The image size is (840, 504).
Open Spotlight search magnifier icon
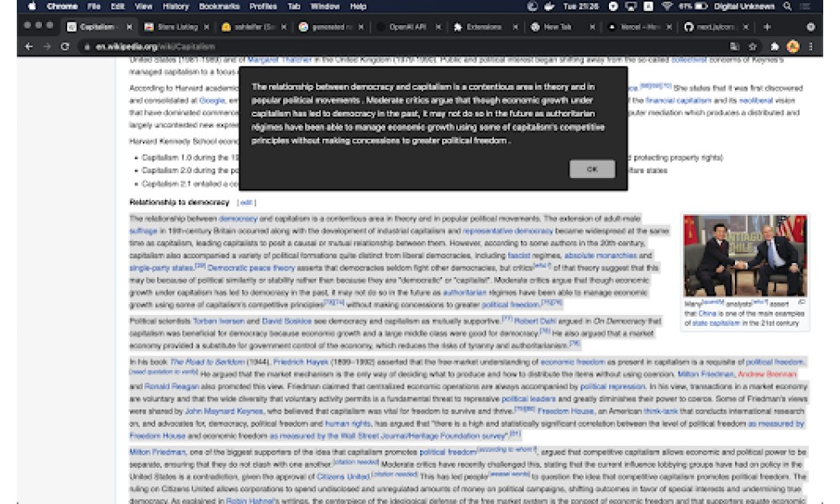[x=787, y=7]
